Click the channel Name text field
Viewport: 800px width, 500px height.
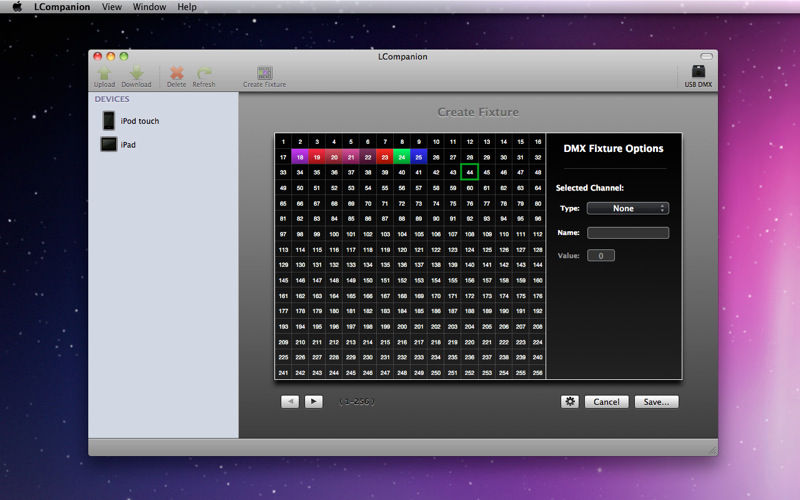627,233
